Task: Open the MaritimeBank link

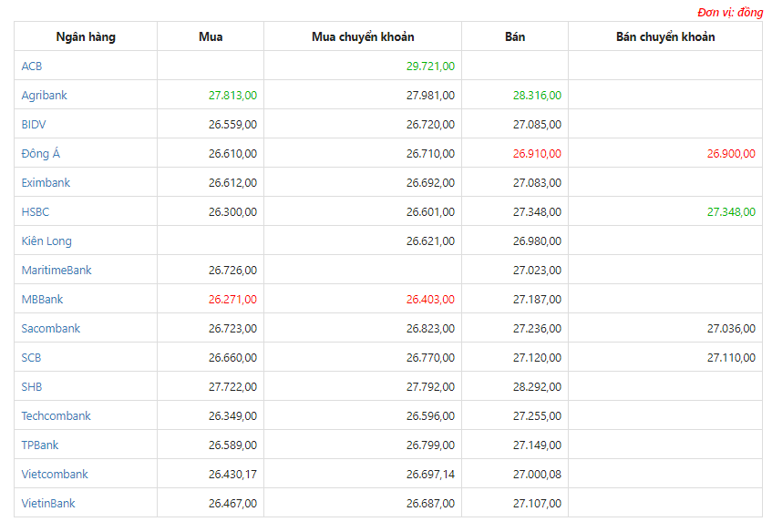Action: (x=57, y=270)
